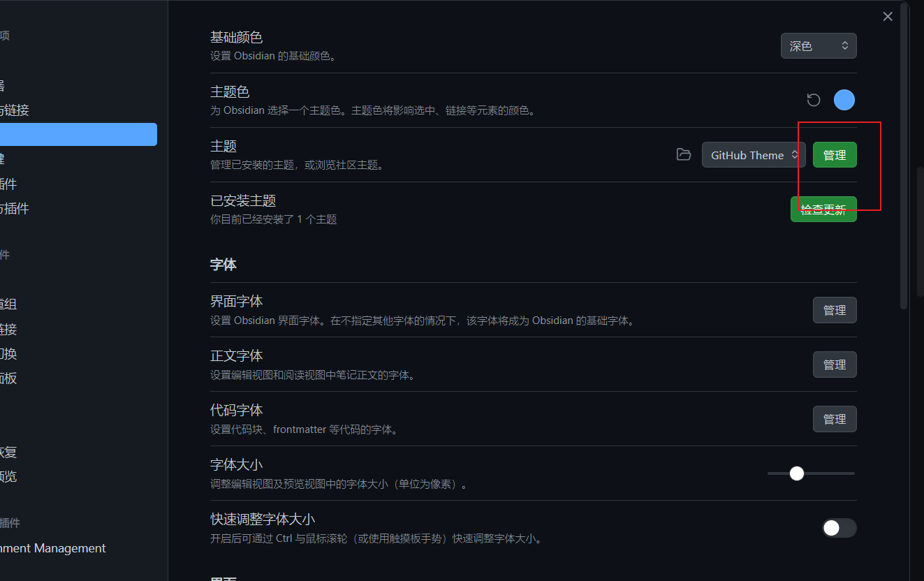The height and width of the screenshot is (581, 924).
Task: Select the highlighted blue sidebar tab
Action: [78, 135]
